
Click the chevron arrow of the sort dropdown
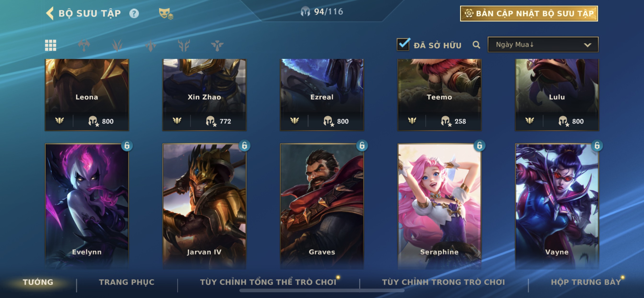(x=587, y=45)
